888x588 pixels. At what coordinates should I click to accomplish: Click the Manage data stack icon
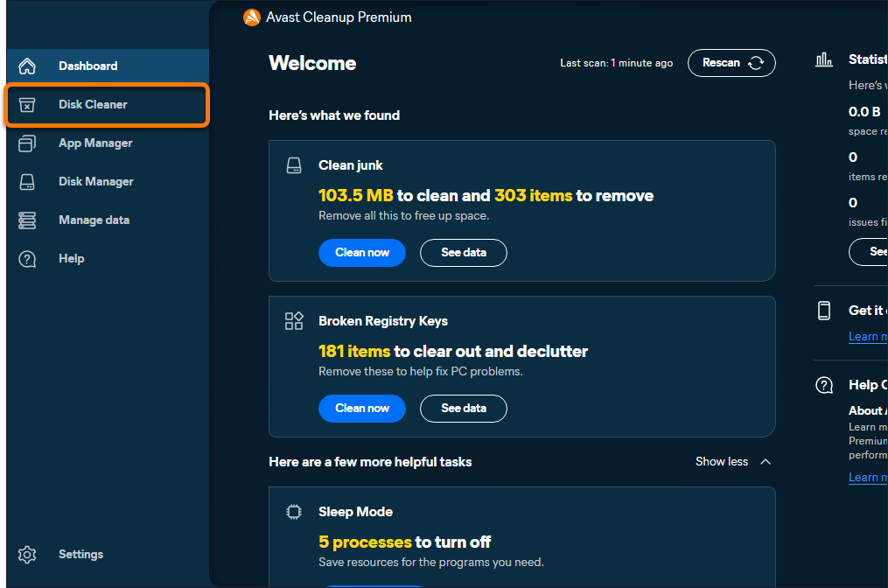27,220
